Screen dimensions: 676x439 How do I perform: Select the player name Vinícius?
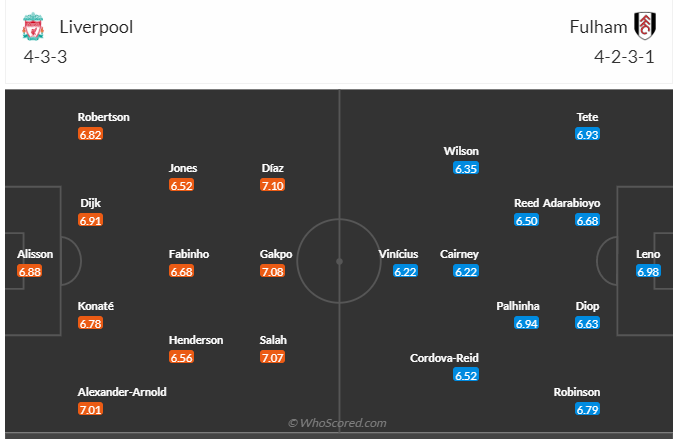pos(399,254)
